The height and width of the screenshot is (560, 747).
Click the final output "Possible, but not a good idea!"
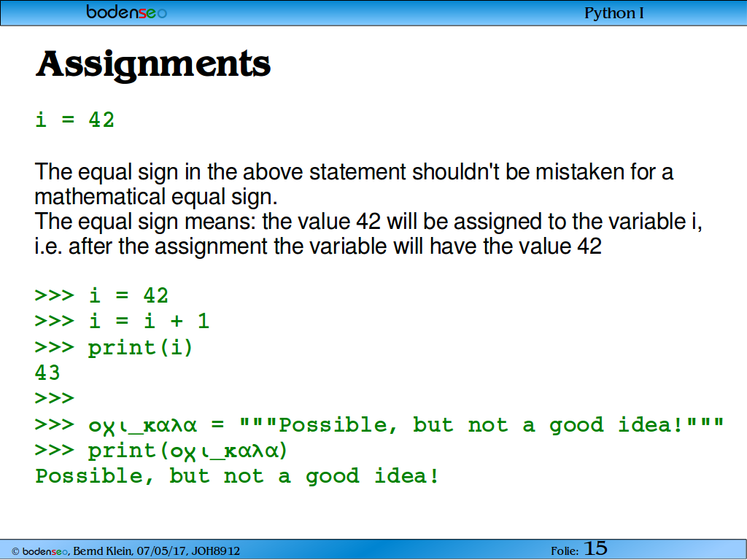pyautogui.click(x=237, y=476)
